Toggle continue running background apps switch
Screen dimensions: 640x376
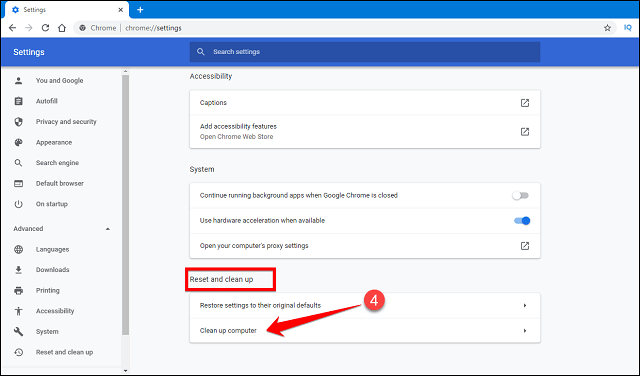pyautogui.click(x=521, y=196)
